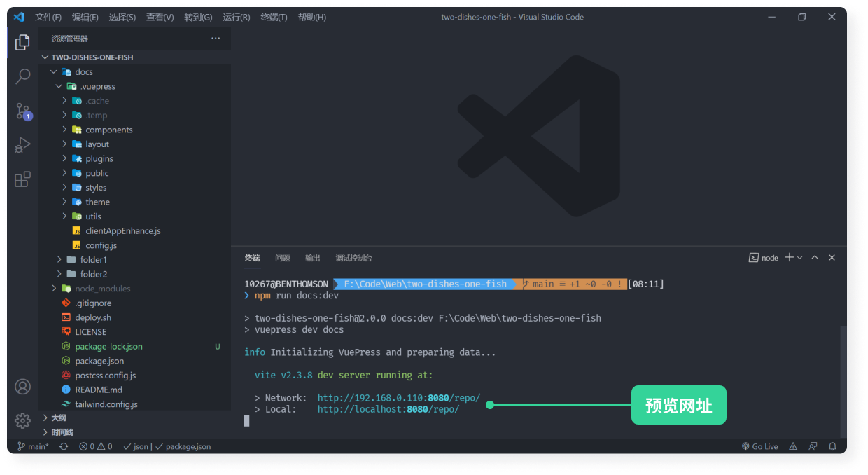The image size is (868, 475).
Task: Click the feedback icon in status bar
Action: coord(813,446)
